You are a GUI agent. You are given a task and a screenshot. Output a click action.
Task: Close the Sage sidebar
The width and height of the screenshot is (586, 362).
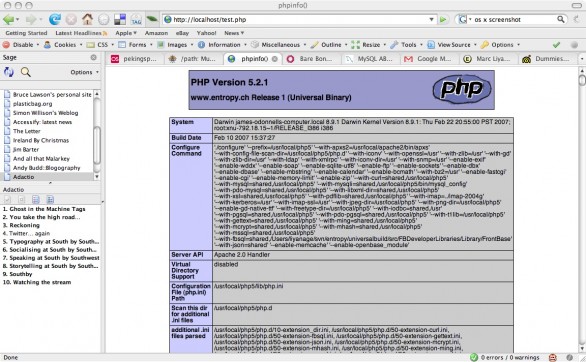click(93, 57)
